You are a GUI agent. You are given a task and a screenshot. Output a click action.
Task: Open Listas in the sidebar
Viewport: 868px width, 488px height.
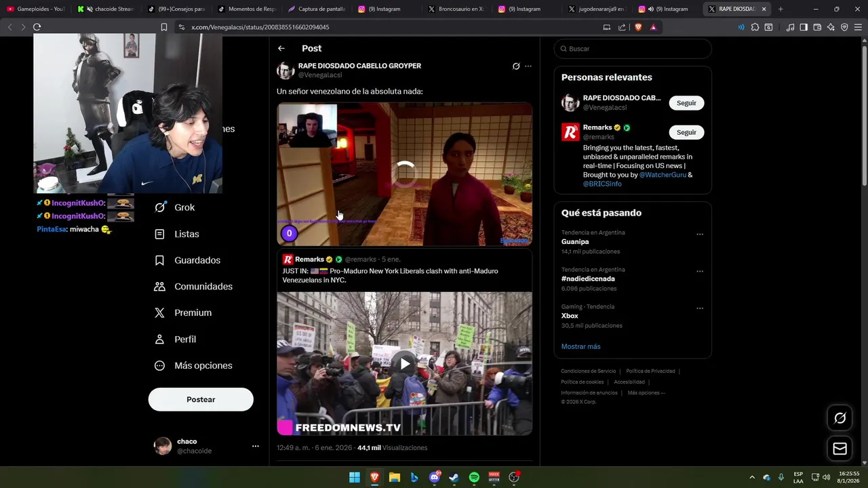click(177, 234)
